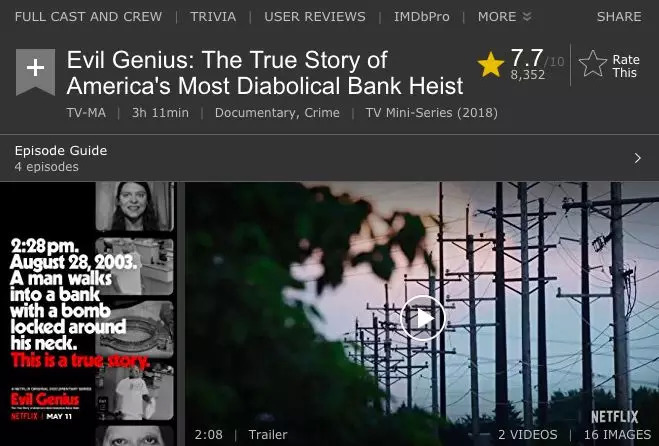The image size is (659, 446).
Task: Click the Trailer label under the video
Action: pyautogui.click(x=268, y=434)
